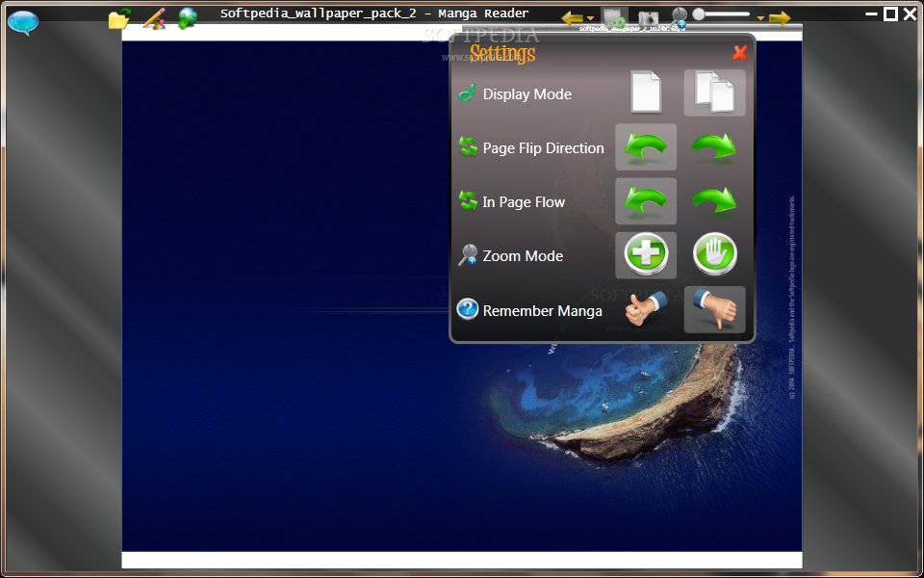Click the In Page Flow label
This screenshot has width=924, height=578.
[524, 202]
